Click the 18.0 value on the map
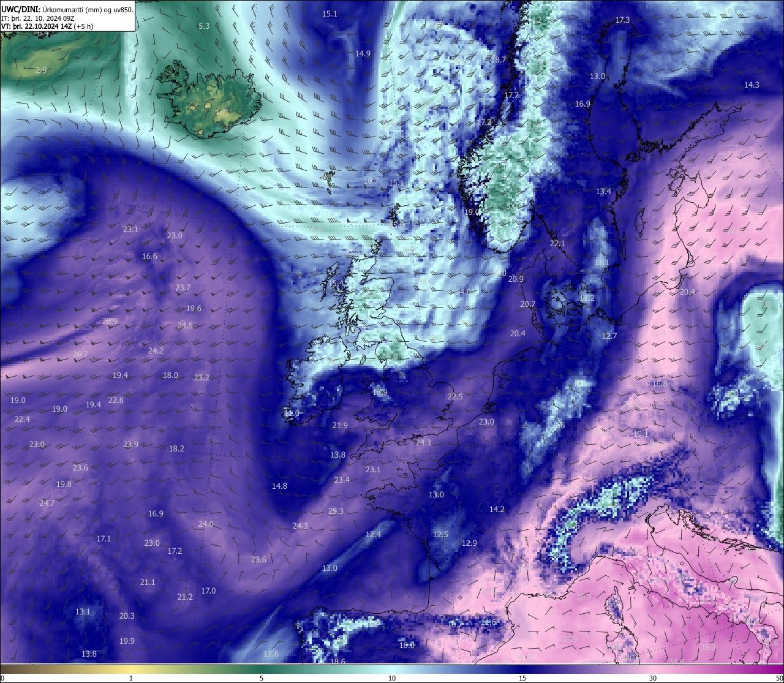Image resolution: width=784 pixels, height=683 pixels. point(170,375)
